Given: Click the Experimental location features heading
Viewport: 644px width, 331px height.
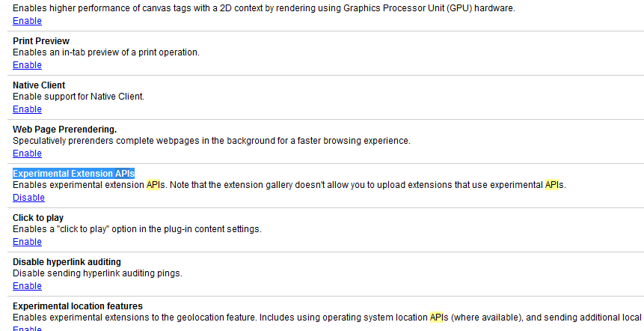Looking at the screenshot, I should click(78, 306).
